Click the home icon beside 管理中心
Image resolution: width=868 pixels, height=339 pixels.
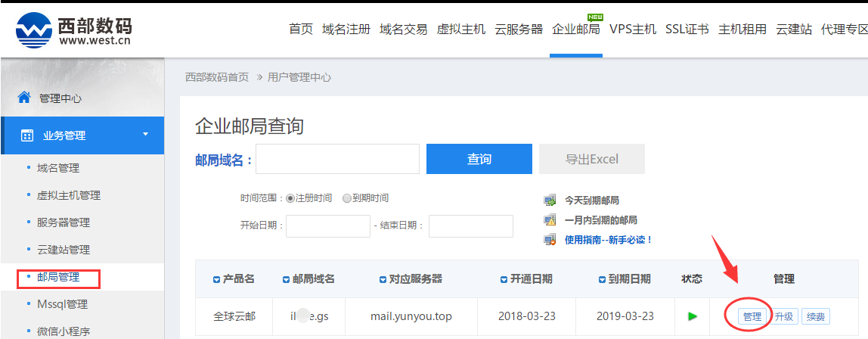point(25,98)
